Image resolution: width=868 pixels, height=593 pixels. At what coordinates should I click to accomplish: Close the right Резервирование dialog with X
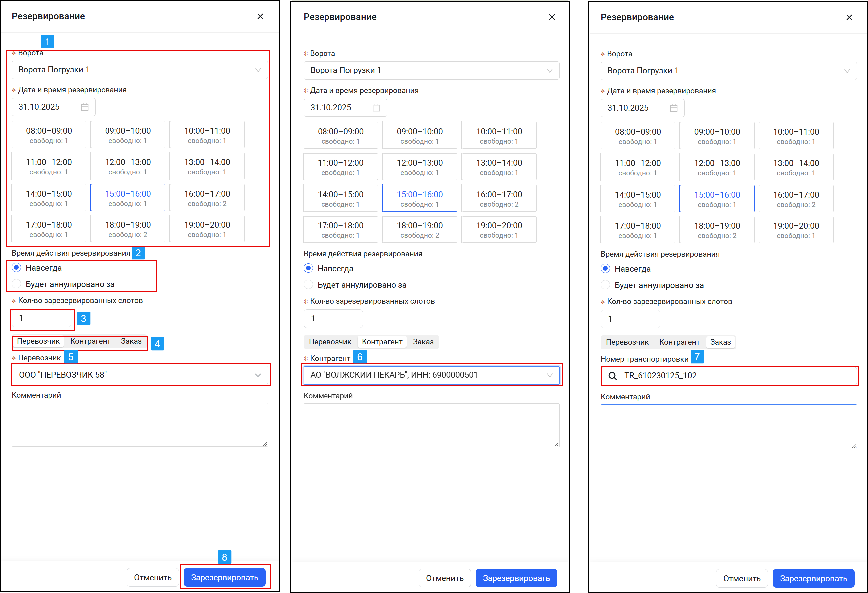pos(849,18)
